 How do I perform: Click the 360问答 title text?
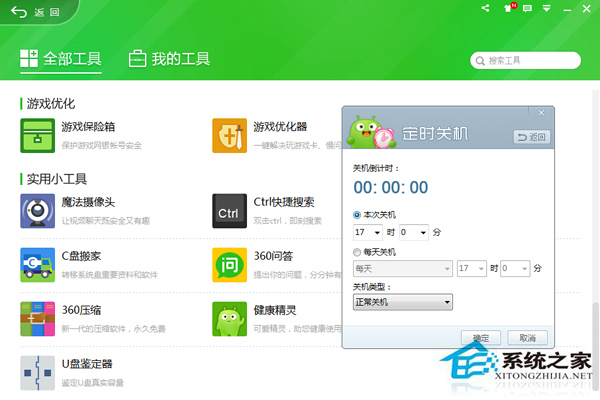[x=273, y=256]
